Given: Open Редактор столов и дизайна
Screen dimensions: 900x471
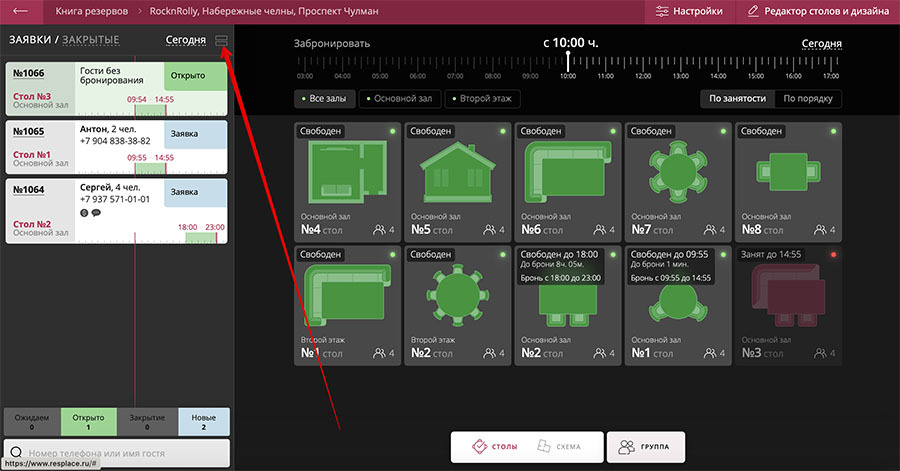Looking at the screenshot, I should coord(818,11).
